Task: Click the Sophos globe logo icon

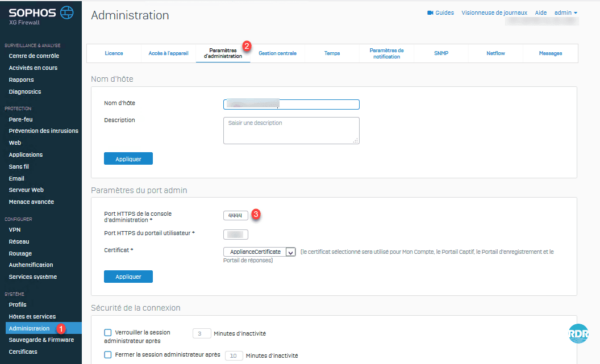Action: [x=67, y=12]
